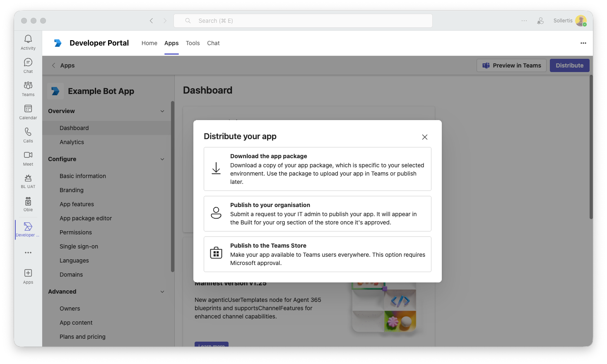Choose Publish to the Teams Store option
This screenshot has width=607, height=364.
pyautogui.click(x=318, y=254)
